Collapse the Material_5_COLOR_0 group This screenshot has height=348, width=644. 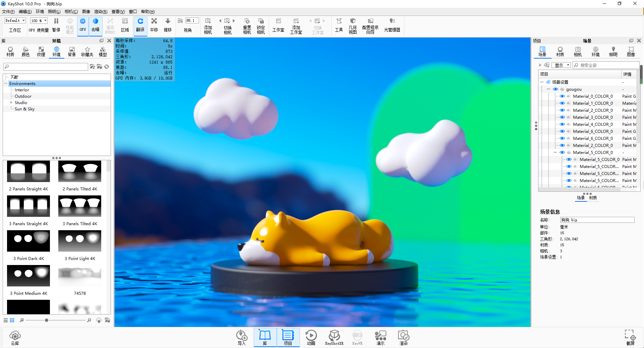coord(555,152)
